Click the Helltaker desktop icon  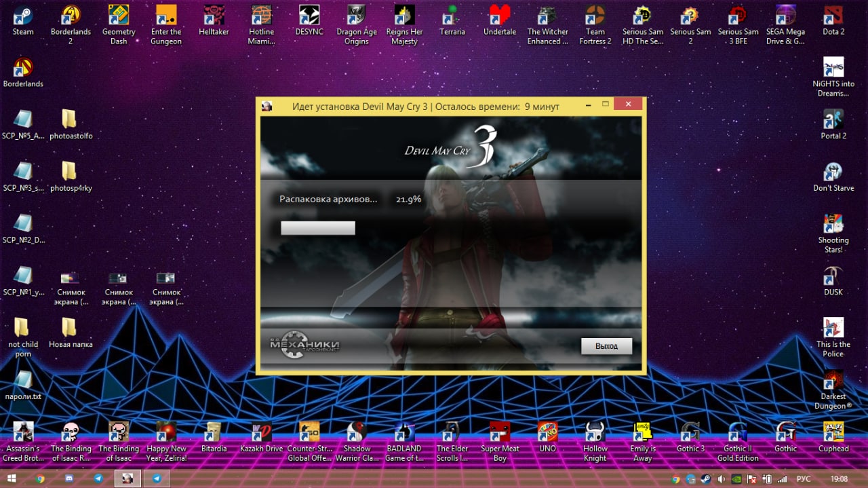click(x=214, y=20)
